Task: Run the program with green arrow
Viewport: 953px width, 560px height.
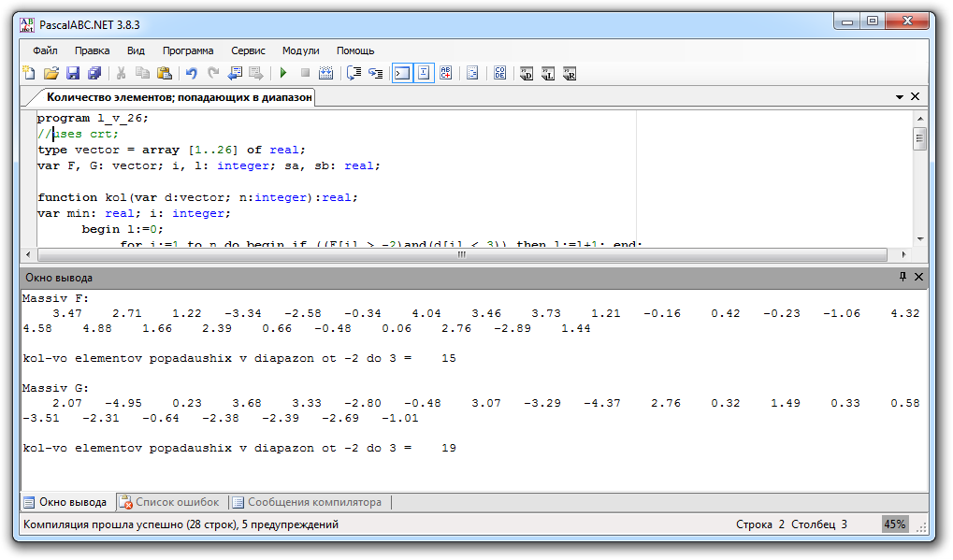Action: (x=282, y=73)
